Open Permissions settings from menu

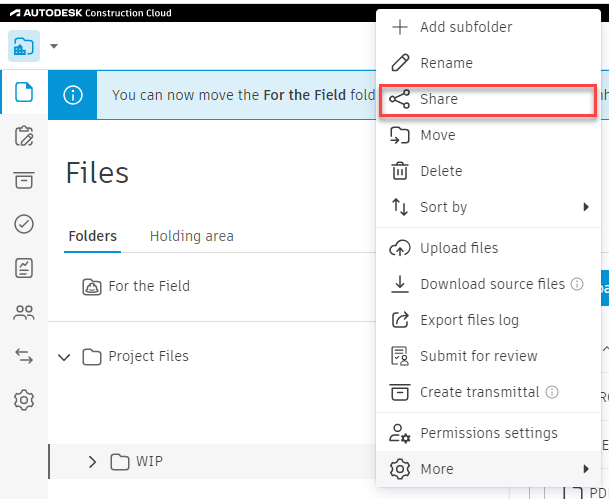coord(489,433)
